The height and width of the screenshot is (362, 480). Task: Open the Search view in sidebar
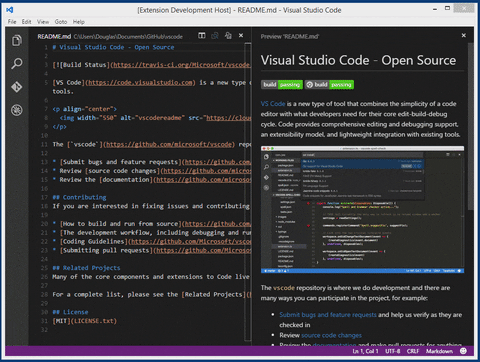[17, 63]
